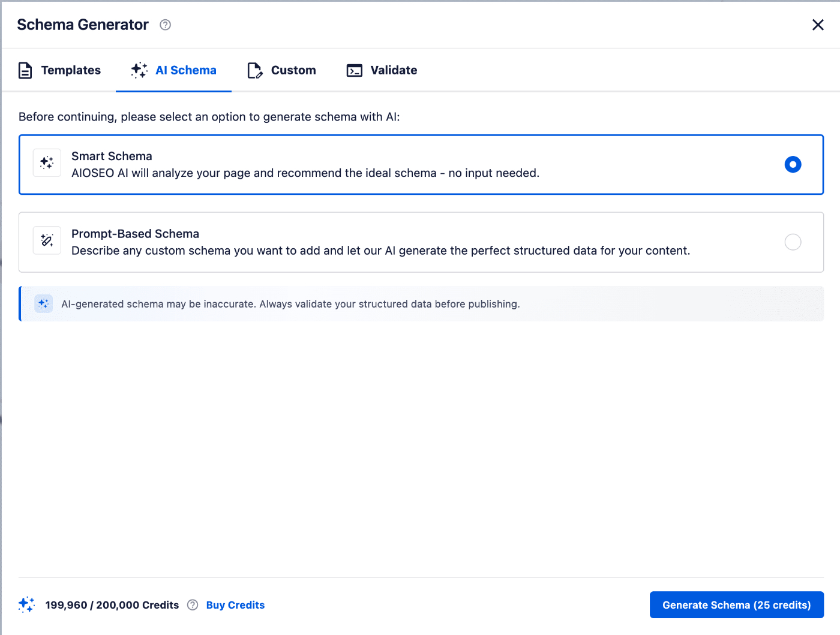Open the Buy Credits link
The width and height of the screenshot is (840, 635).
pyautogui.click(x=235, y=604)
